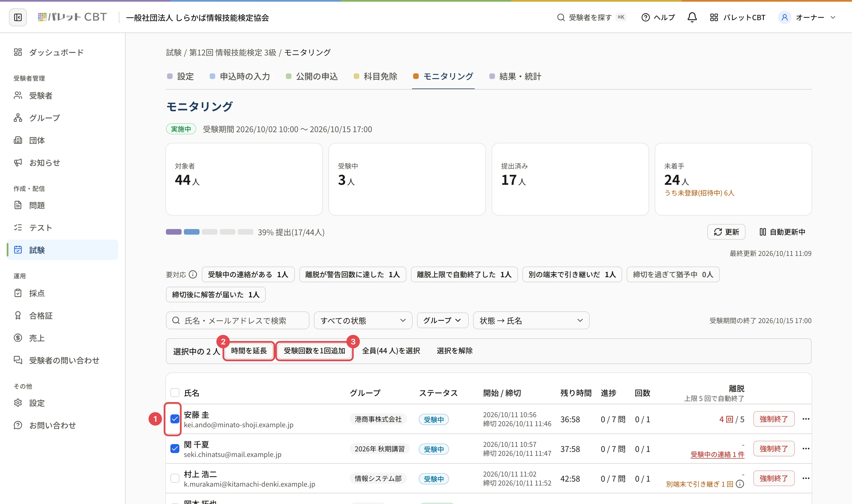Filter by 受験中の連絡がある 1人
This screenshot has width=852, height=504.
pyautogui.click(x=248, y=274)
